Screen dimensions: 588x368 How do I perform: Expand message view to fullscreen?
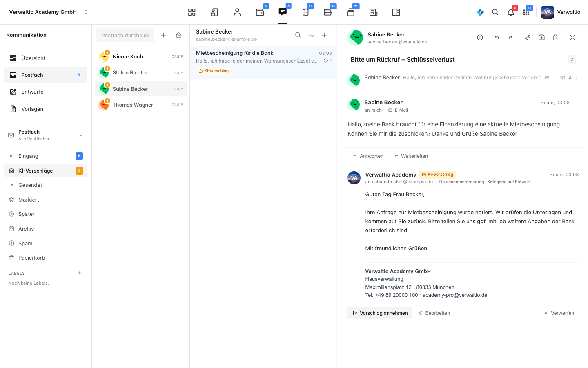pyautogui.click(x=572, y=38)
